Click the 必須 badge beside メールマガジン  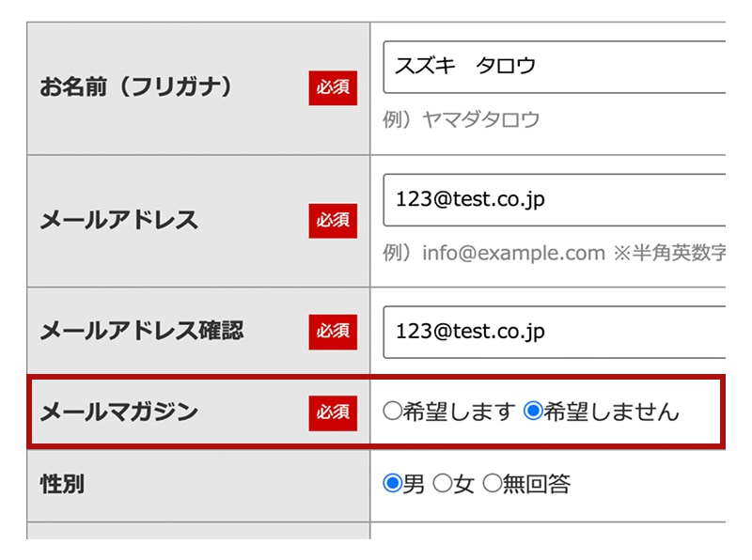[x=333, y=411]
